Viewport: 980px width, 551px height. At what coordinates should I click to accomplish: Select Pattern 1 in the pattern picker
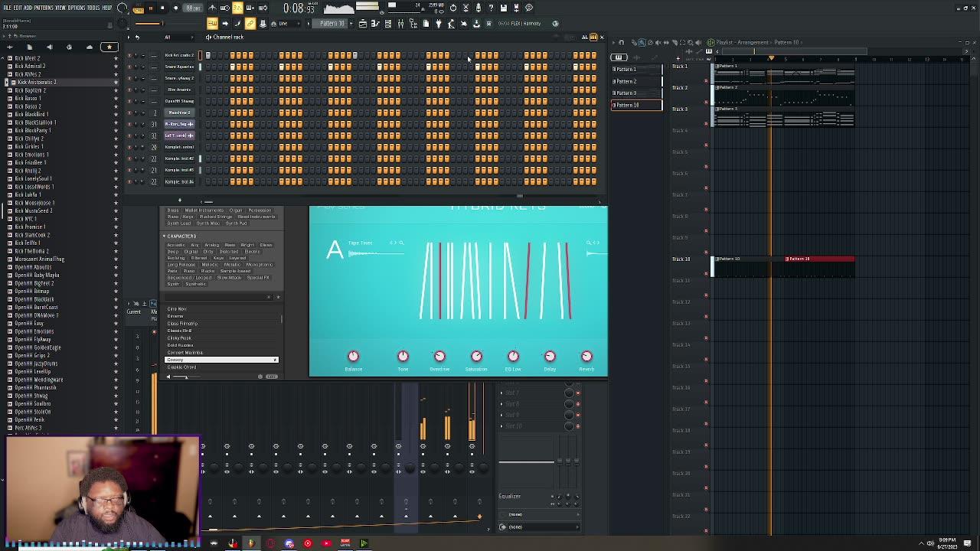coord(636,69)
